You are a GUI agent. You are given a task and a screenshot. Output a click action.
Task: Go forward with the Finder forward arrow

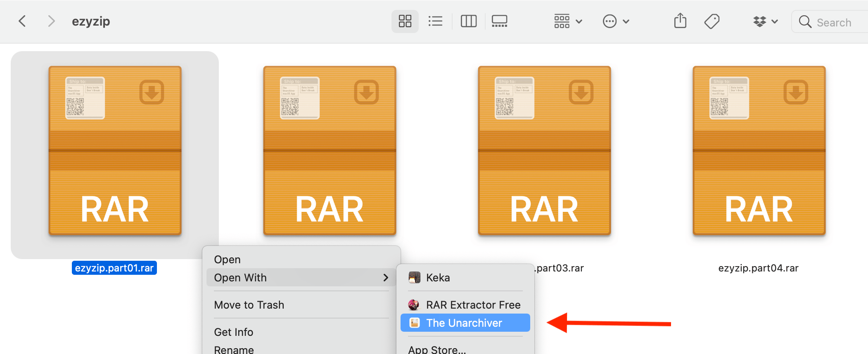51,21
